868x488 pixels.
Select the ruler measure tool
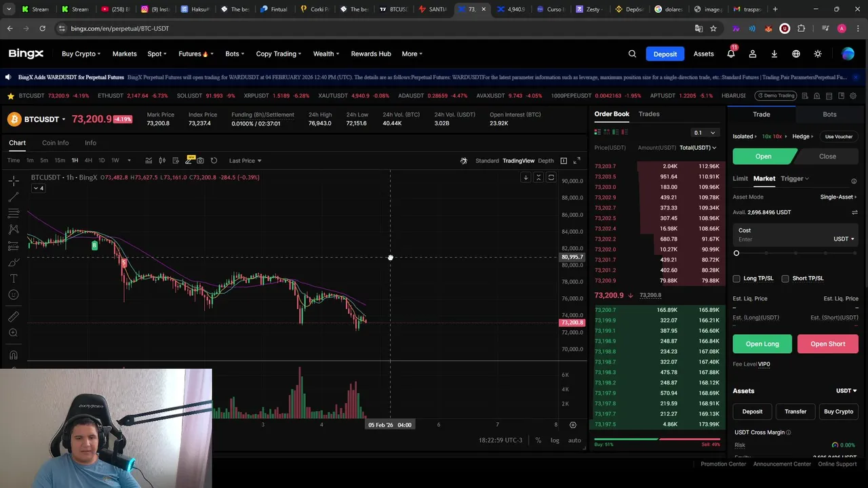14,317
